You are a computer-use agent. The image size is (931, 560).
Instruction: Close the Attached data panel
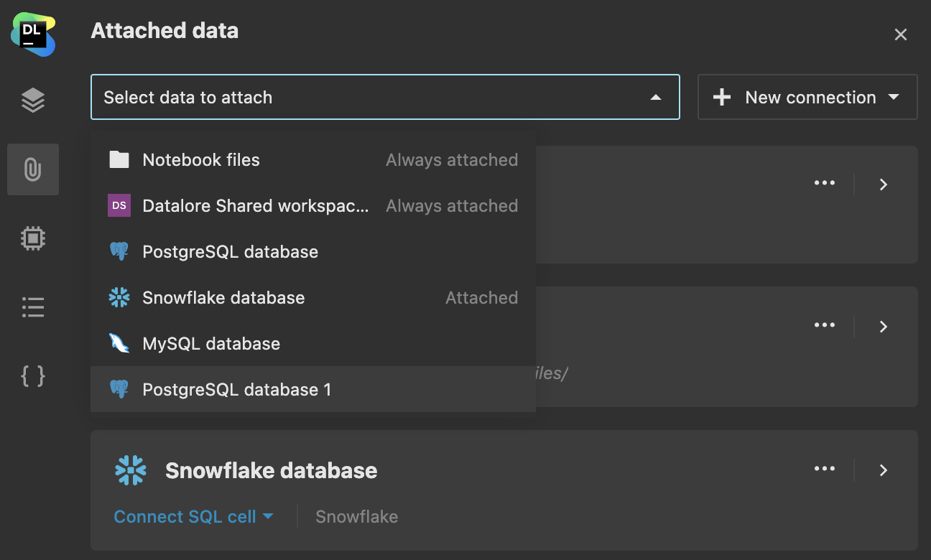click(x=900, y=34)
